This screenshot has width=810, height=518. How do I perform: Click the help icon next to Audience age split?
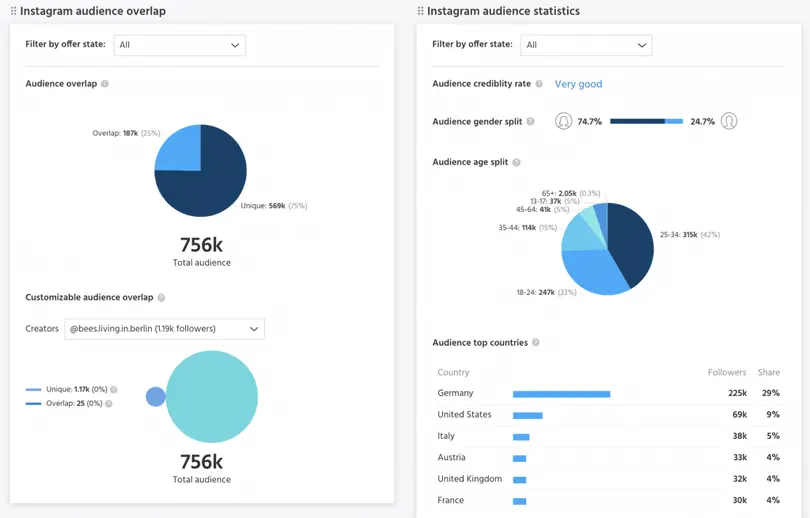tap(516, 162)
